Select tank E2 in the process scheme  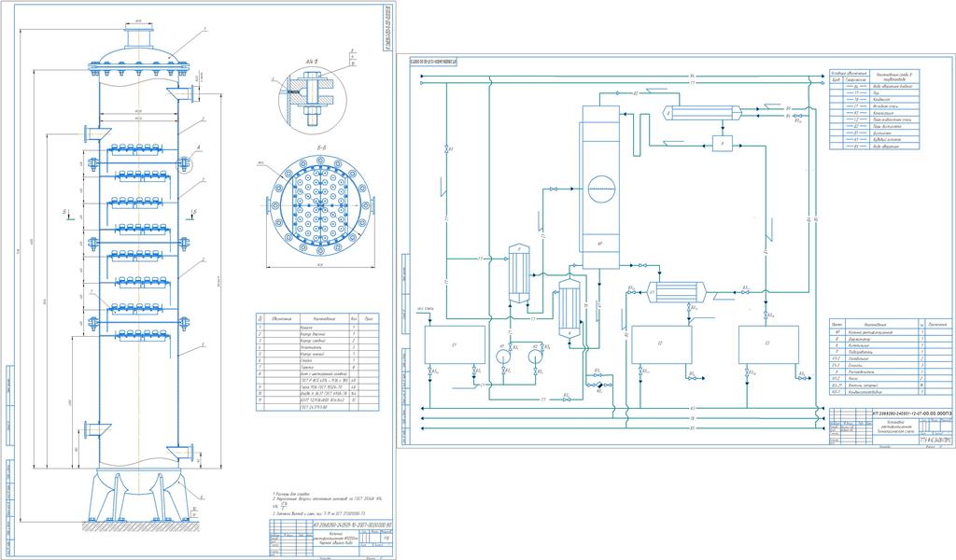pos(661,344)
